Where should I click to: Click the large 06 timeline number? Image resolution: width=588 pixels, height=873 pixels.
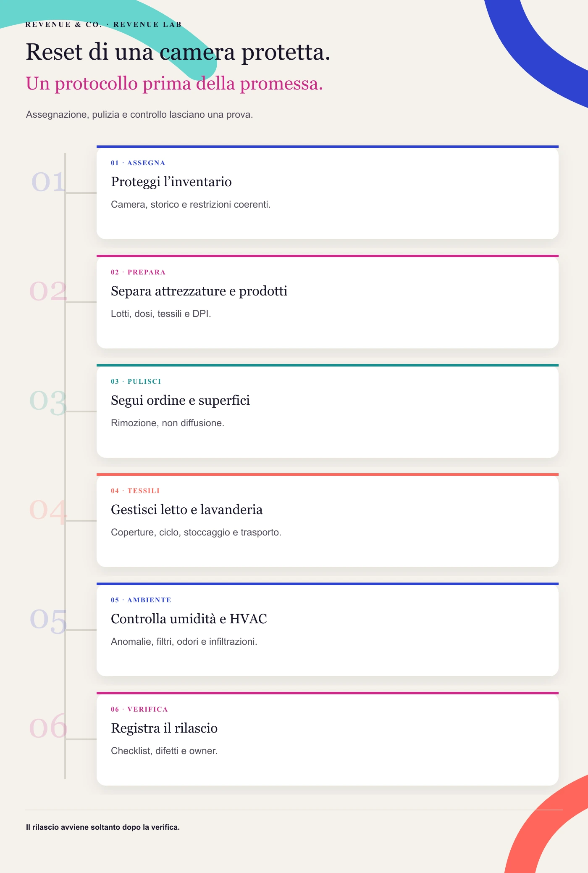[48, 727]
